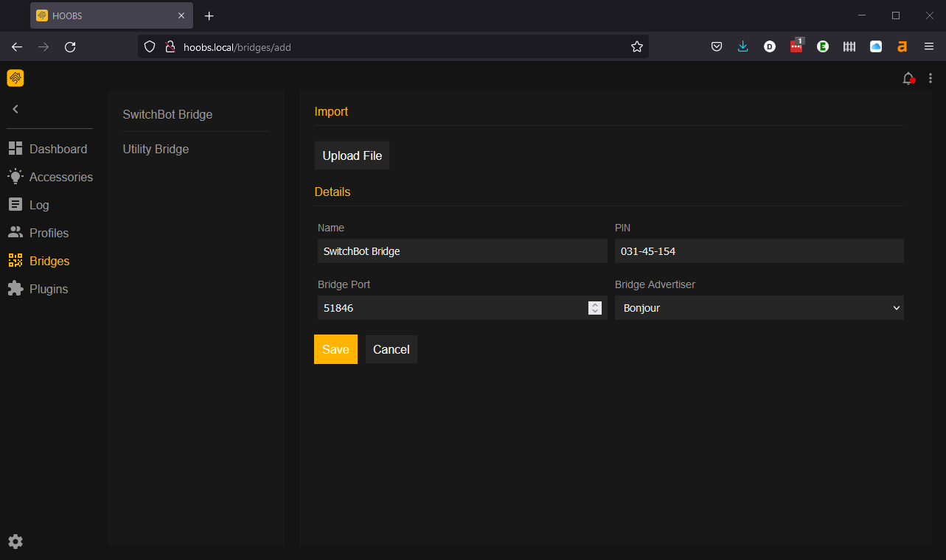Save to Pocket icon
This screenshot has height=560, width=946.
tap(716, 46)
